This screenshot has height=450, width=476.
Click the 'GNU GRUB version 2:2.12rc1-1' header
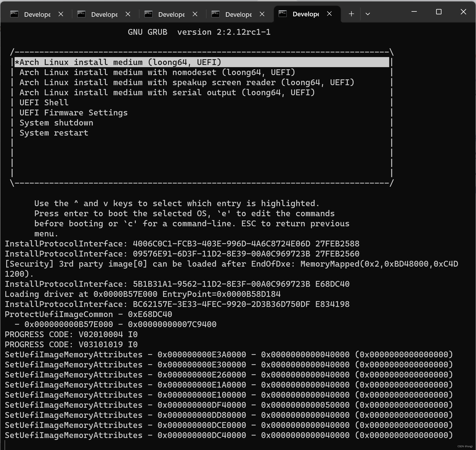[199, 32]
